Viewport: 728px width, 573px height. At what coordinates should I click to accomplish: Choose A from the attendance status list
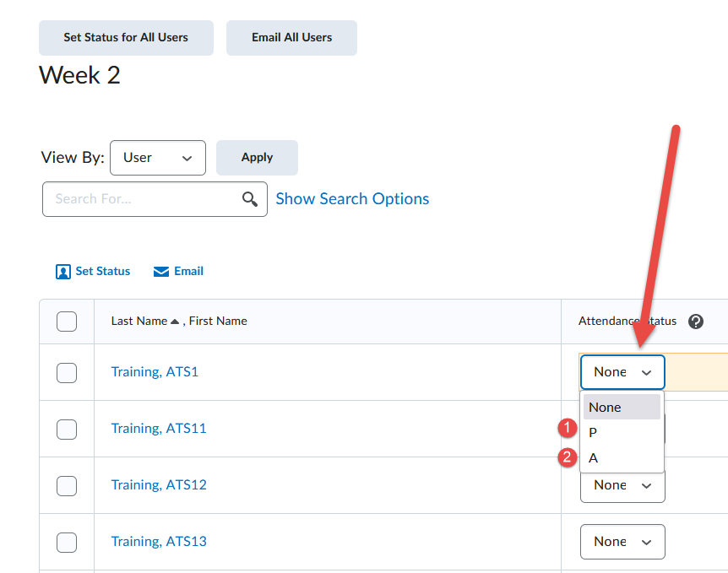[594, 458]
